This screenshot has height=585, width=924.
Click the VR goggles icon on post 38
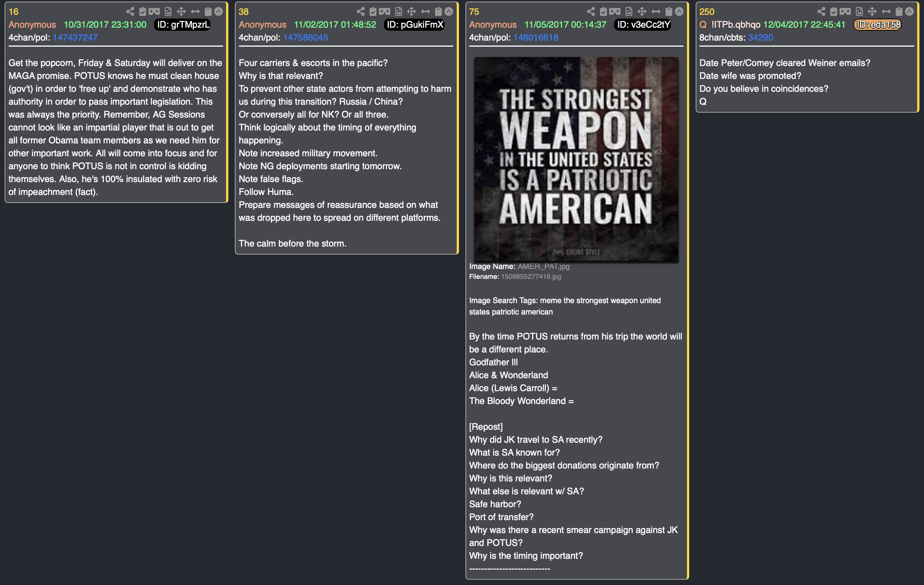coord(385,11)
